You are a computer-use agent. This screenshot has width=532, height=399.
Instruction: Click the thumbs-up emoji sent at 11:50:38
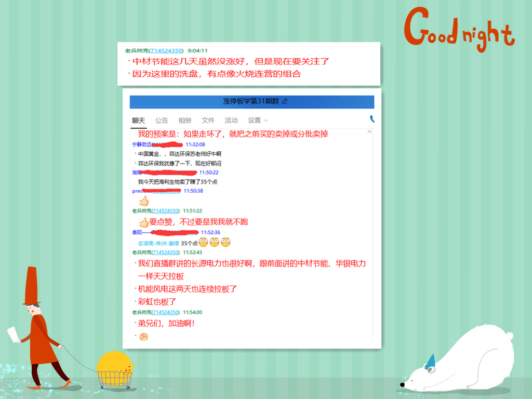pyautogui.click(x=144, y=201)
